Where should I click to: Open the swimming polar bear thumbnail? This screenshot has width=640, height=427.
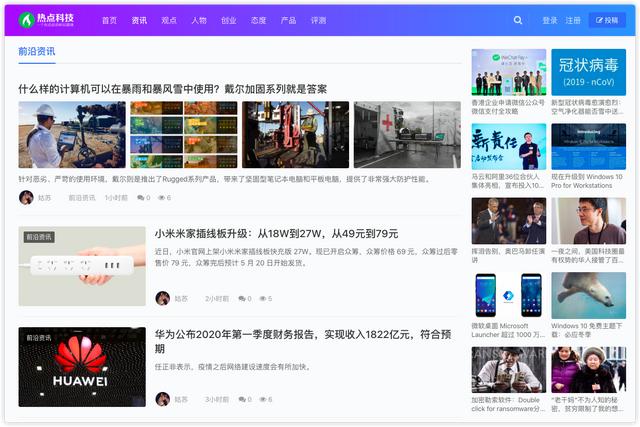(589, 296)
